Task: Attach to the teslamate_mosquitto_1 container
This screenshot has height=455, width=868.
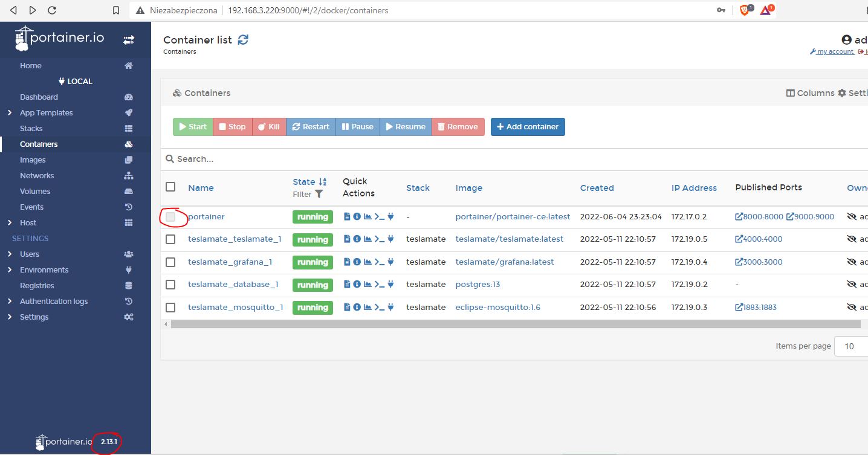Action: click(x=390, y=307)
